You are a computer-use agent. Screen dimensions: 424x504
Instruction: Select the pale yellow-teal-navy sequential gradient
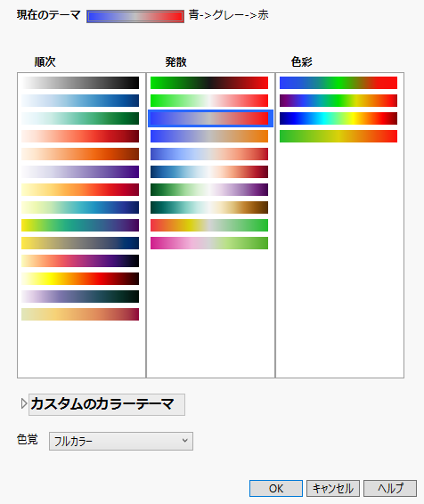(x=80, y=207)
